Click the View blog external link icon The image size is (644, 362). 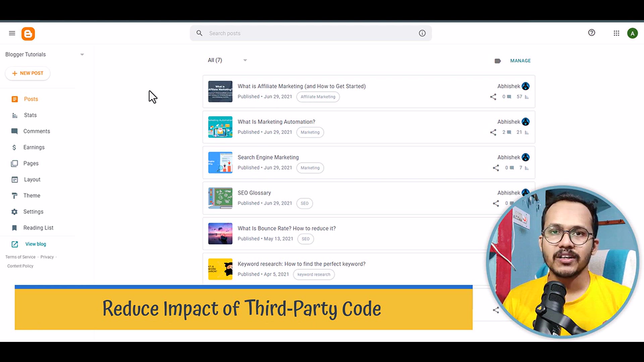coord(15,244)
